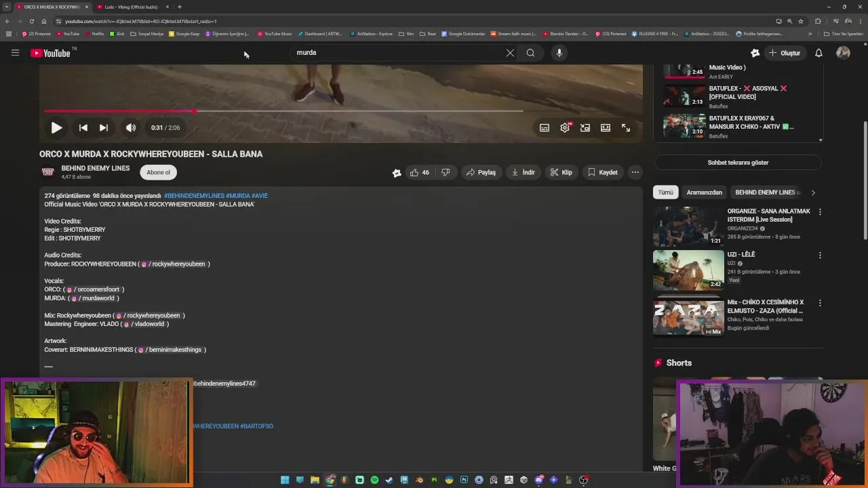Open Photoshop from the taskbar
Screen dimensions: 868x488
(465, 480)
